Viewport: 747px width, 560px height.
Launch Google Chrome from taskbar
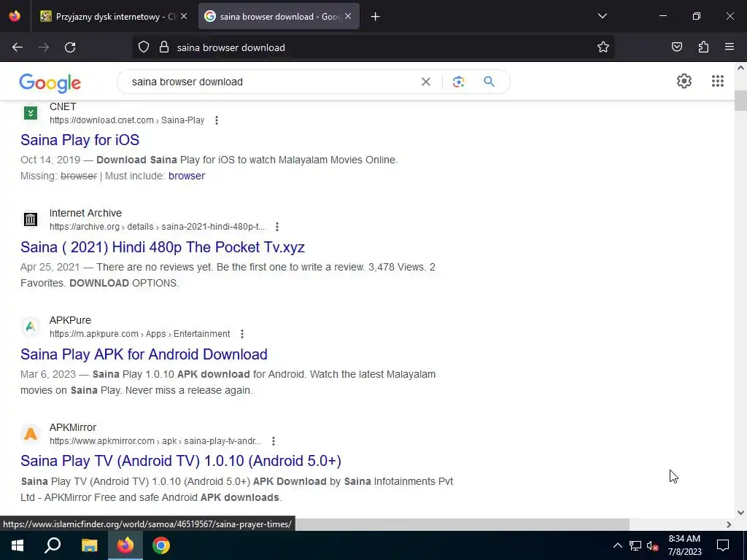pyautogui.click(x=161, y=545)
